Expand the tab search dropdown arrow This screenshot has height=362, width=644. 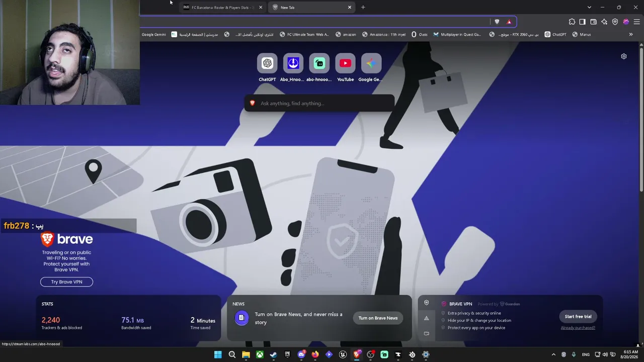click(x=589, y=8)
